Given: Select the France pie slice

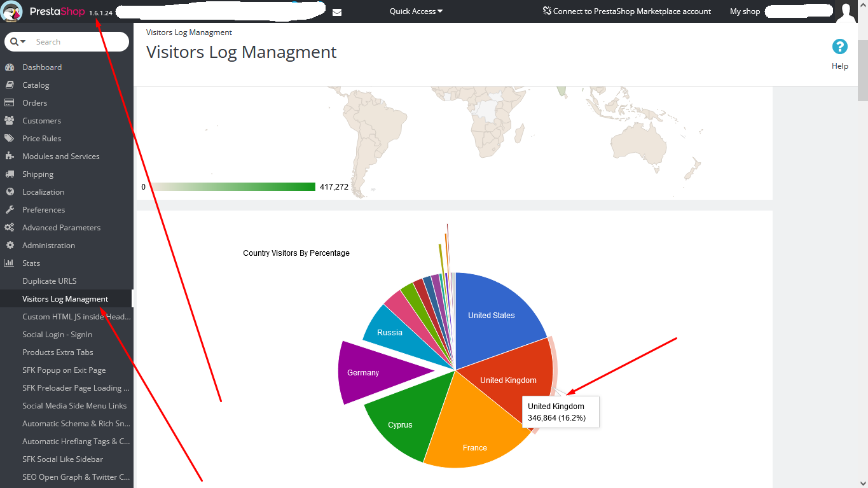Looking at the screenshot, I should (x=474, y=433).
